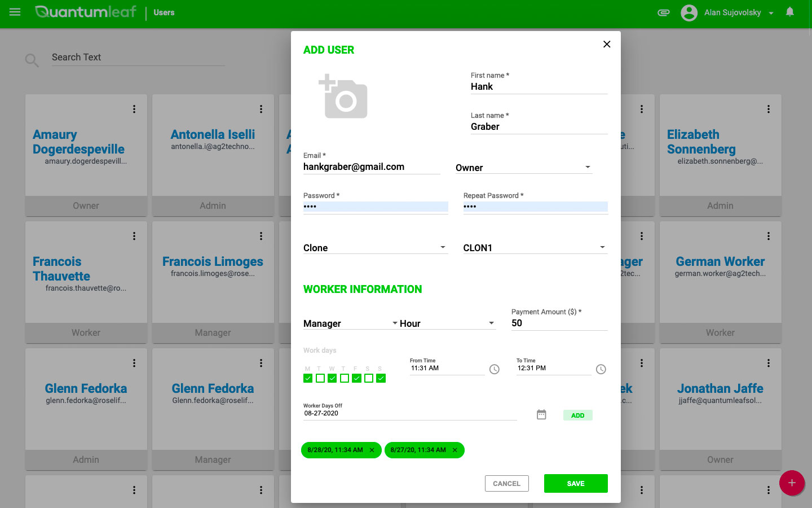Click the Email field

(x=372, y=167)
